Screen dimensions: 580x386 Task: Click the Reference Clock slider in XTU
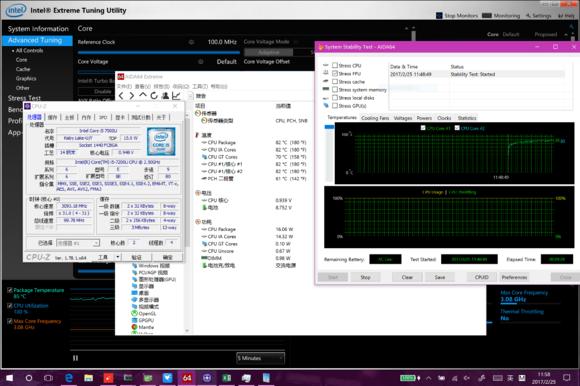tap(158, 53)
